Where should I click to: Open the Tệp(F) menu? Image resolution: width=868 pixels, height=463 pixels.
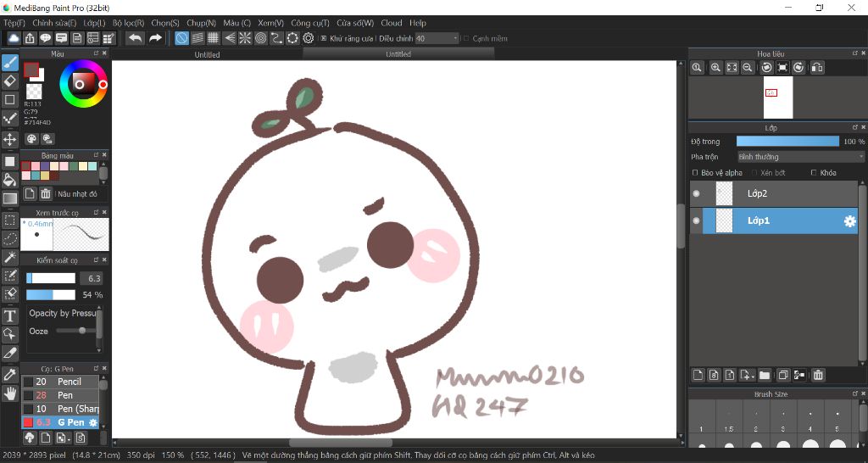point(14,23)
